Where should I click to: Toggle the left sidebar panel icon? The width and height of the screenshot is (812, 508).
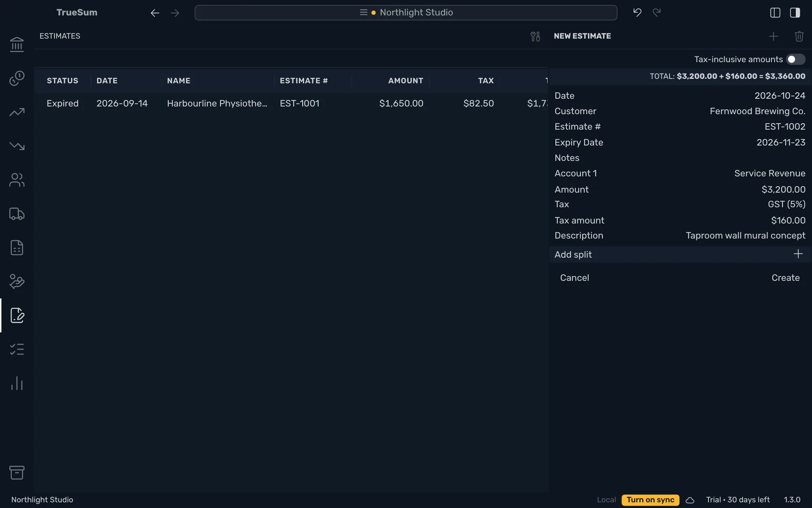pyautogui.click(x=775, y=13)
